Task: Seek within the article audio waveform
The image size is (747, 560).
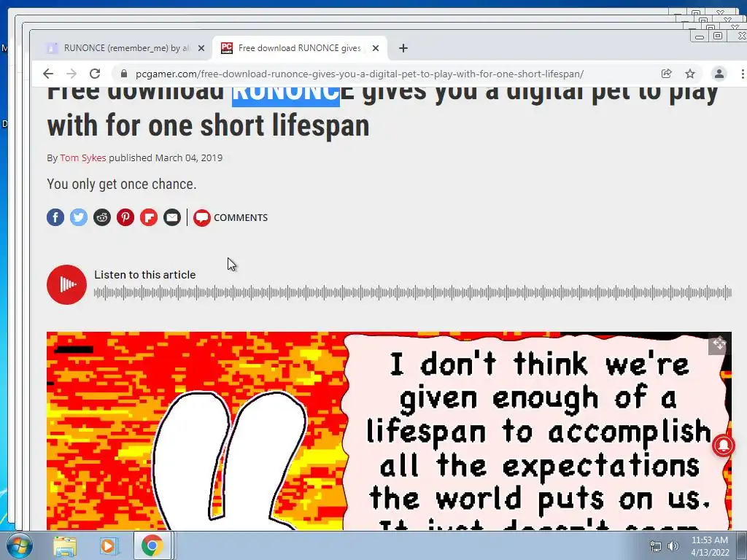Action: tap(413, 292)
